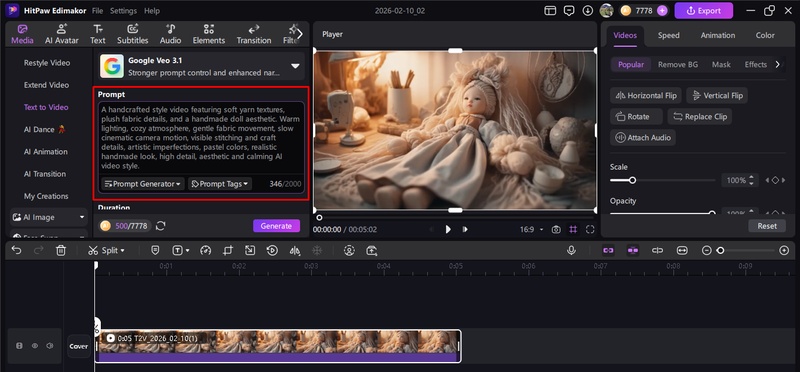
Task: Click the timeline zoom slider handle
Action: 720,251
